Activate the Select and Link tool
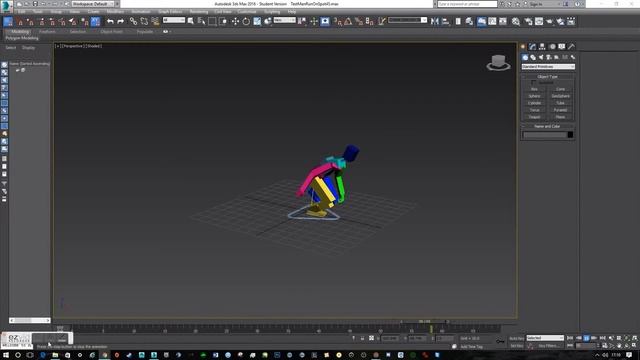This screenshot has width=640, height=360. point(133,21)
